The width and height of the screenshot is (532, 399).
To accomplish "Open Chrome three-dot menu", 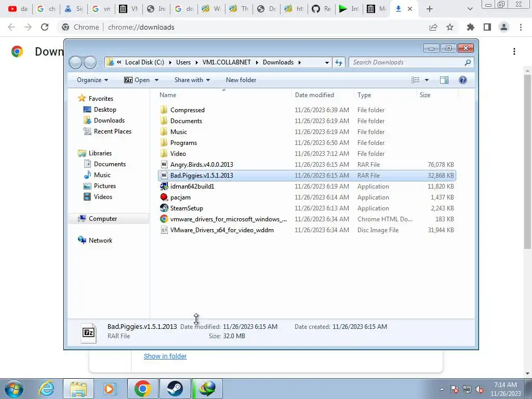I will click(521, 27).
